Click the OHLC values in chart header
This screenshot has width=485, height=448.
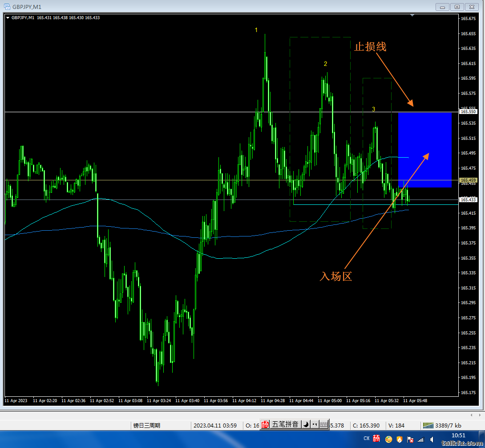click(x=69, y=18)
